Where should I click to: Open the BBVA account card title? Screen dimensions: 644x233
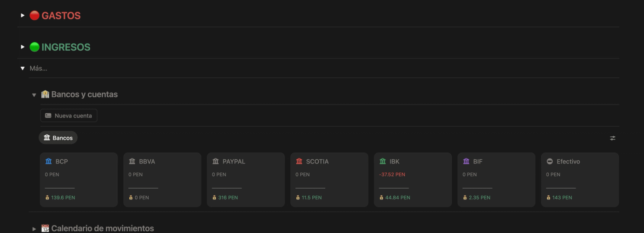147,162
